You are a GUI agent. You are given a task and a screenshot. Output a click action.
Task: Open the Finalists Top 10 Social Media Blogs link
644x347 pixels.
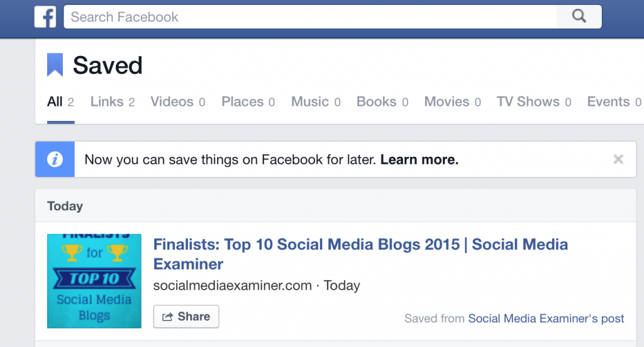point(360,254)
